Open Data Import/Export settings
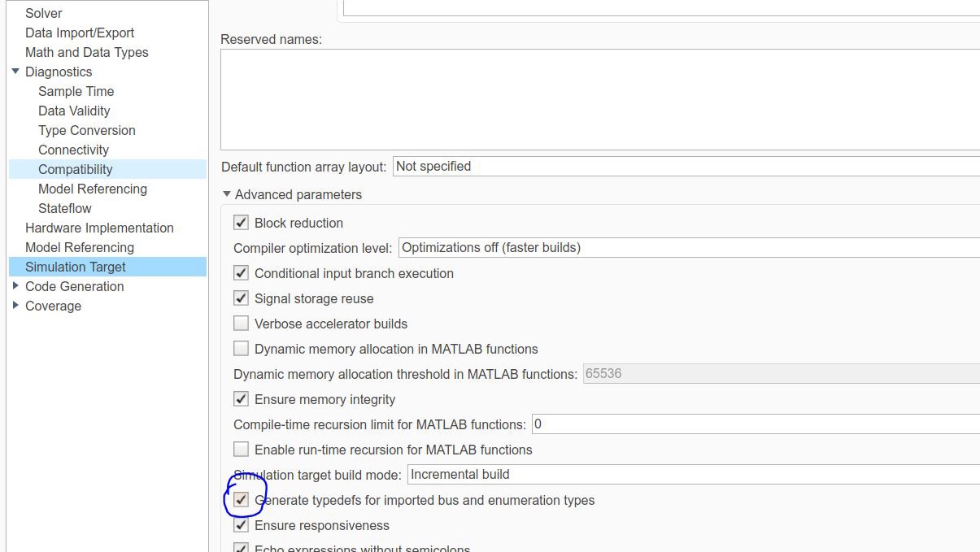 click(x=80, y=33)
